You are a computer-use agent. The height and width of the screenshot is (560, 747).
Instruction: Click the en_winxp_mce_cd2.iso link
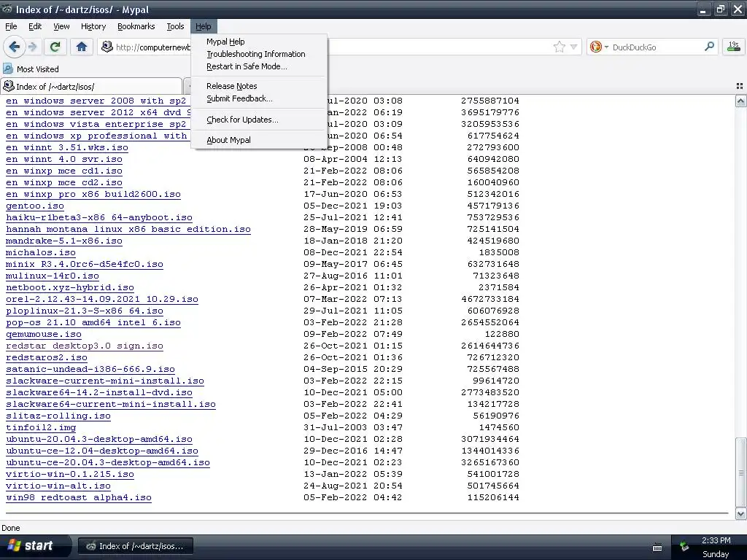[64, 182]
